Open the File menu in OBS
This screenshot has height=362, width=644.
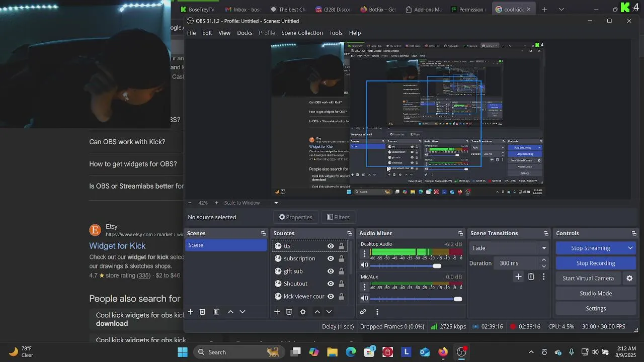192,33
